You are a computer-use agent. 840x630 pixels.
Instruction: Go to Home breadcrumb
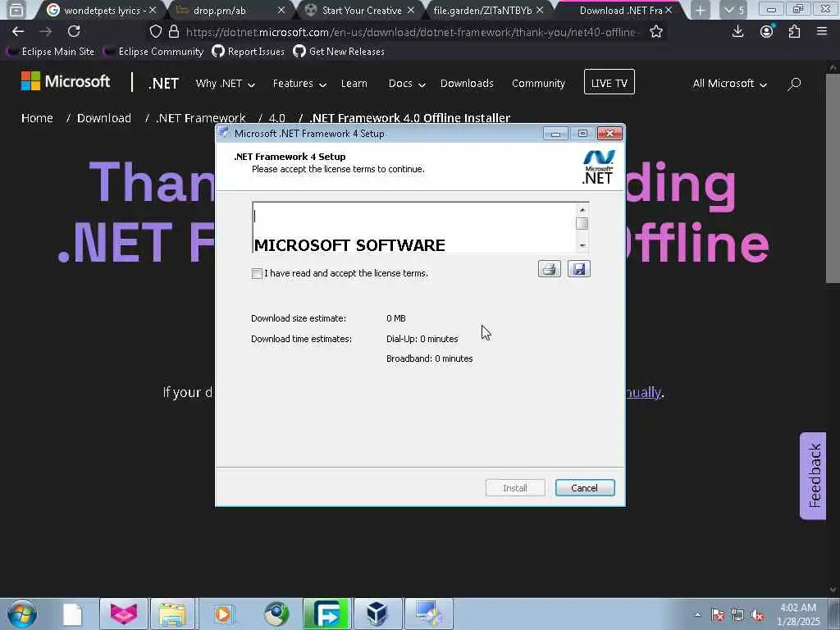(x=37, y=118)
